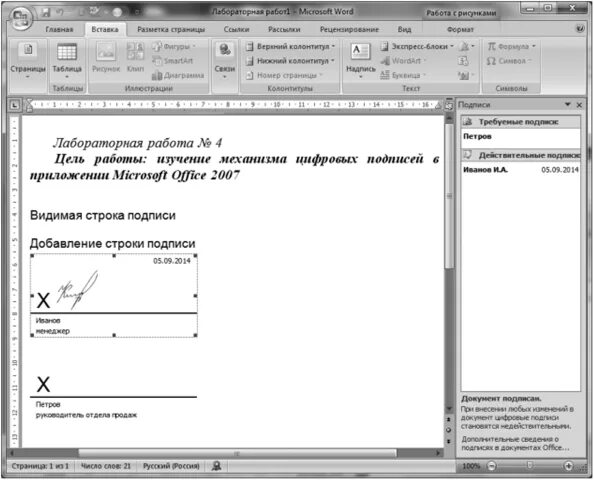Save document via Quick Access toolbar icon
The height and width of the screenshot is (480, 594).
coord(46,13)
